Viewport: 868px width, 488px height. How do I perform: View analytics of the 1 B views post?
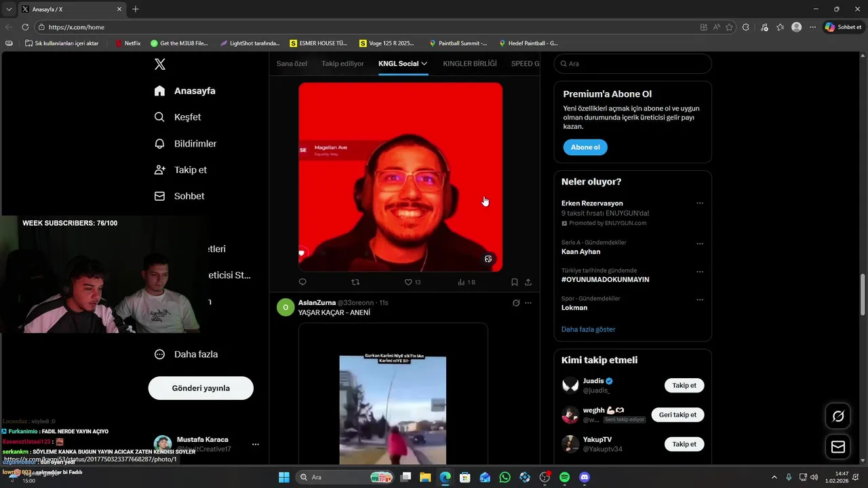[467, 282]
